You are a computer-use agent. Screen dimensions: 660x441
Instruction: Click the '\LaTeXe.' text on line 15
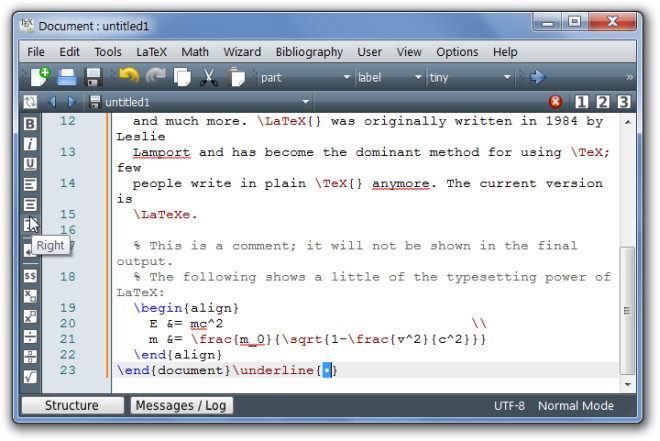coord(165,215)
